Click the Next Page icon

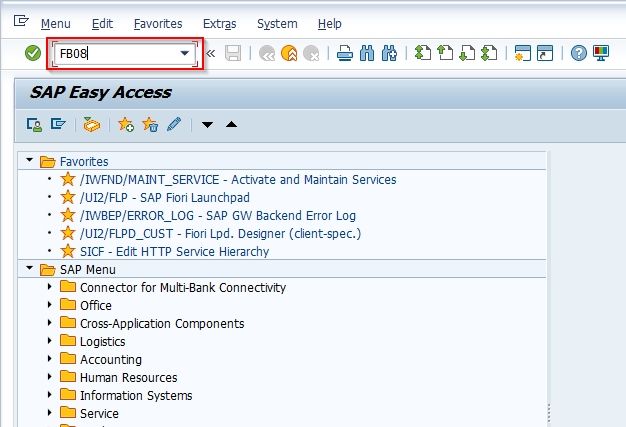467,53
